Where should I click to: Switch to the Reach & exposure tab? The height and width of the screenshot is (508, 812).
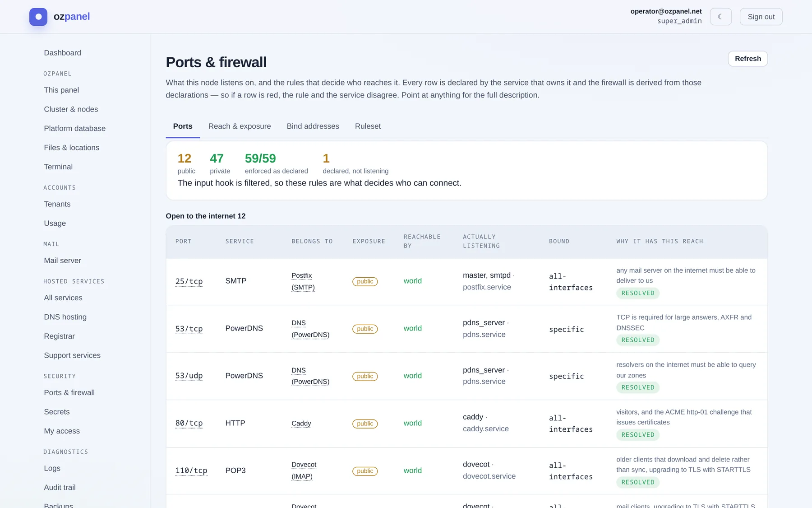point(240,126)
